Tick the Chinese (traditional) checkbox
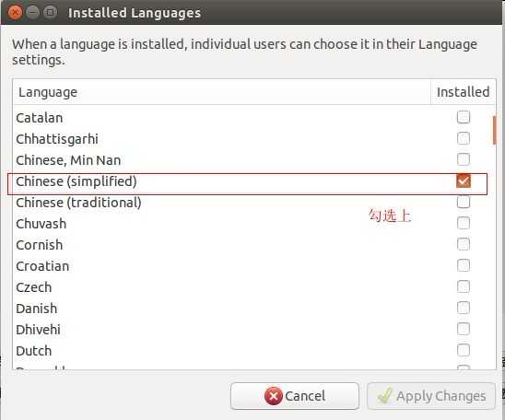505x420 pixels. [x=464, y=202]
